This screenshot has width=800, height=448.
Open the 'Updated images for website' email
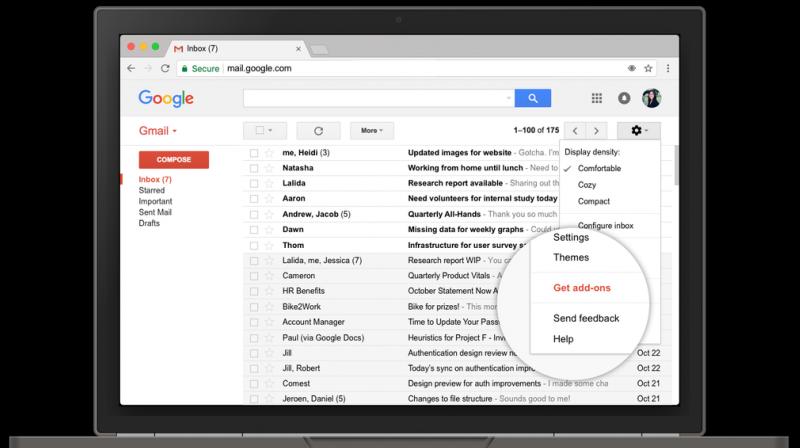point(459,153)
